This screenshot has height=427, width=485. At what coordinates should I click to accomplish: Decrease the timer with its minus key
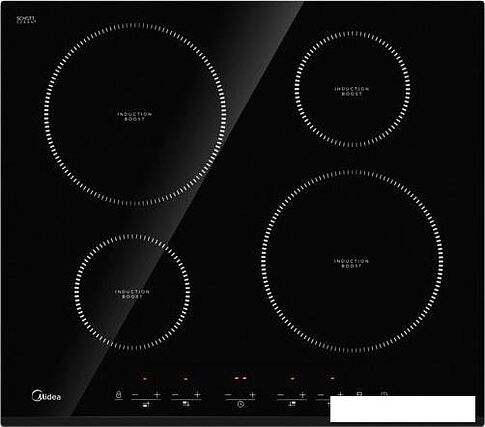tap(228, 395)
